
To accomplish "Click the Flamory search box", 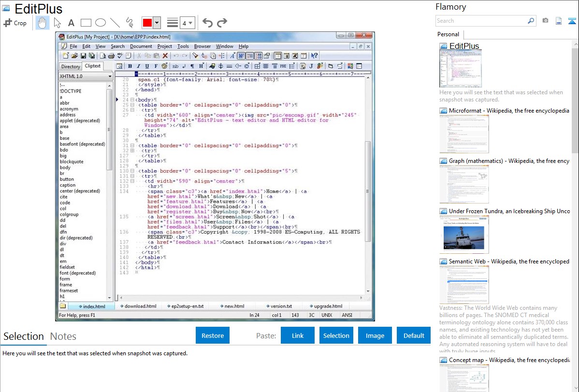I will tap(481, 21).
